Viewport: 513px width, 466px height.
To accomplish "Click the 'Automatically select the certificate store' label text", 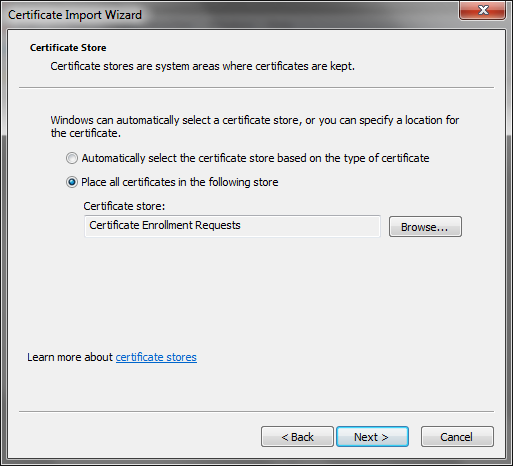I will click(255, 158).
